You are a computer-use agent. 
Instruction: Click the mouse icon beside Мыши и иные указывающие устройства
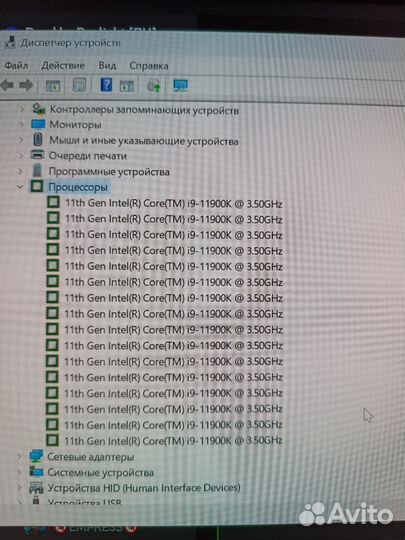pos(38,139)
